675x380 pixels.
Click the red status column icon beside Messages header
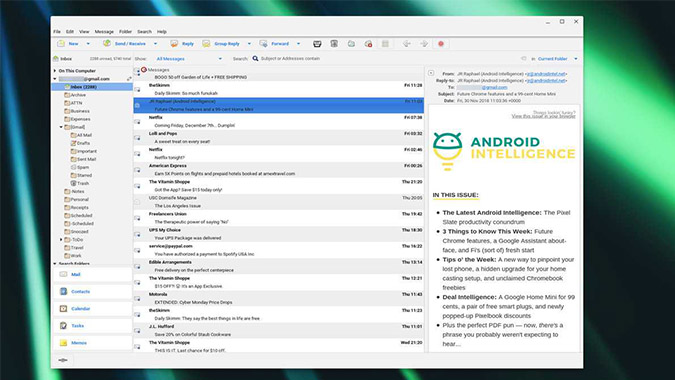point(144,69)
